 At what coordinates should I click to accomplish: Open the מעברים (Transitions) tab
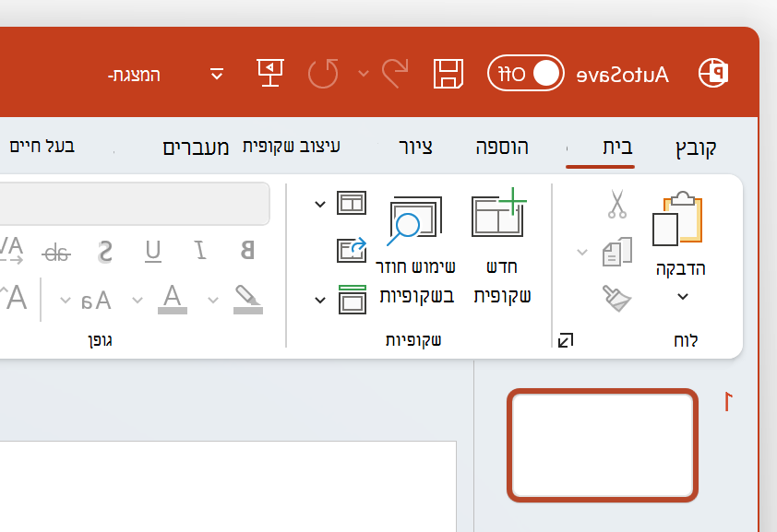(196, 148)
